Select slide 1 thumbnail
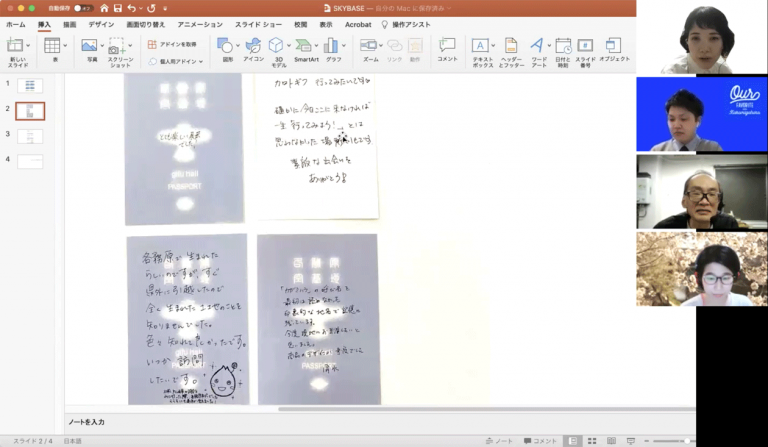Viewport: 768px width, 447px height. click(x=30, y=86)
